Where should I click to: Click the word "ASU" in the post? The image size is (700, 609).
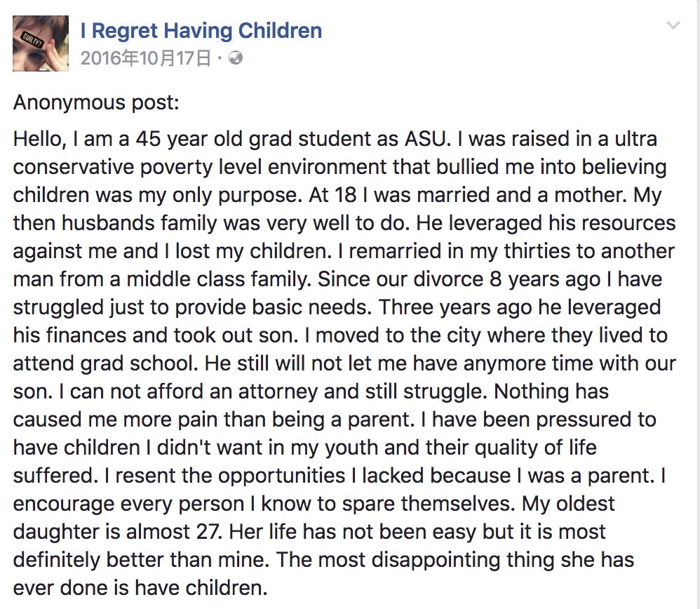tap(423, 138)
